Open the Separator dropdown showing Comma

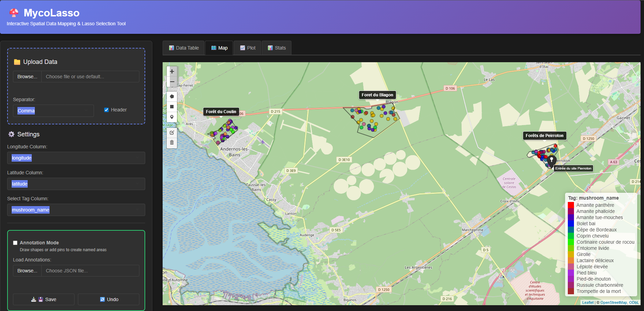pyautogui.click(x=53, y=110)
